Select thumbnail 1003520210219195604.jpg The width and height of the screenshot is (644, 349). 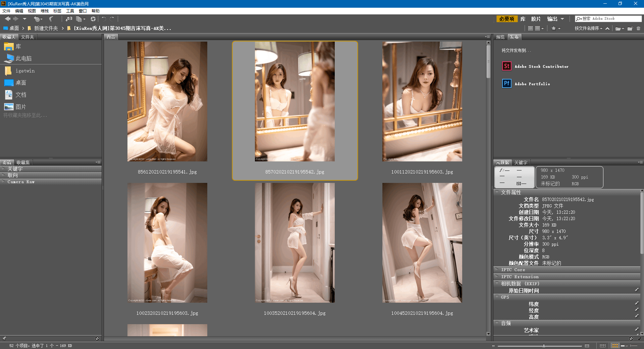click(294, 243)
